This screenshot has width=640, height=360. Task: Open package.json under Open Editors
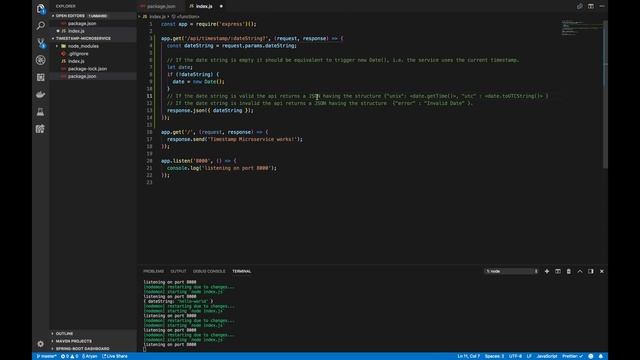point(93,23)
